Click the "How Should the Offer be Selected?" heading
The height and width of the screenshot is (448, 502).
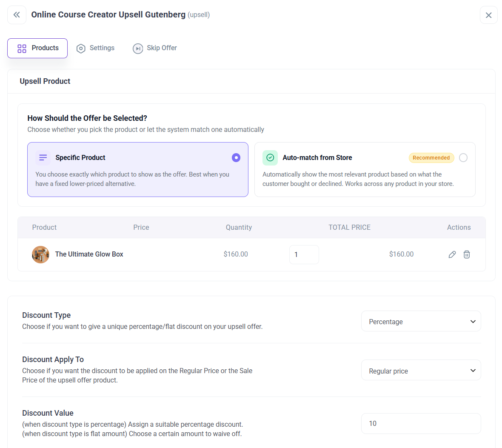pyautogui.click(x=87, y=118)
